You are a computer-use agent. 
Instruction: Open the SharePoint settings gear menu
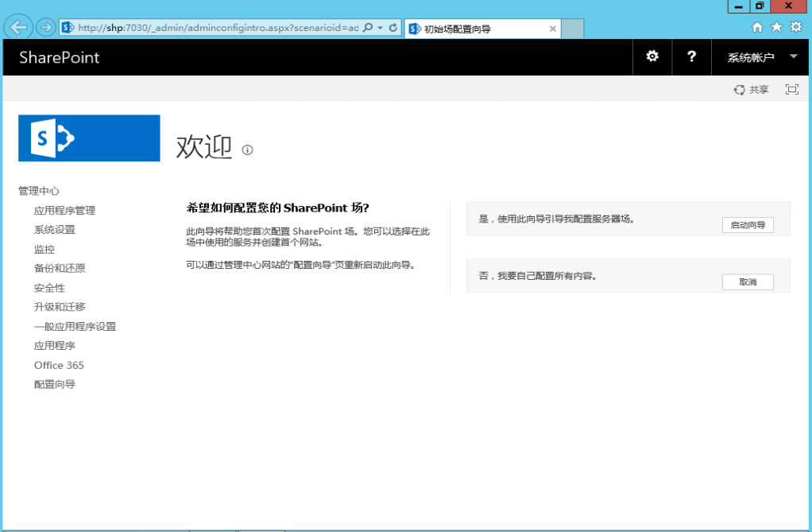(x=652, y=56)
